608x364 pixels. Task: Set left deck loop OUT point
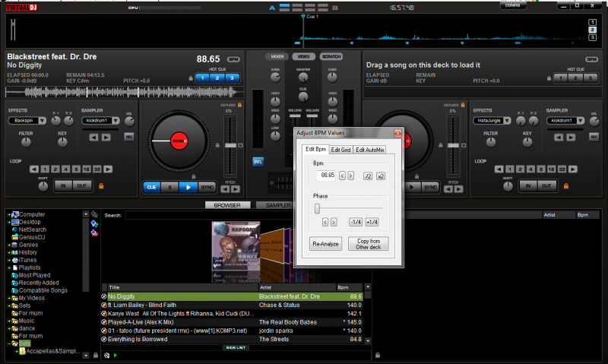[82, 186]
